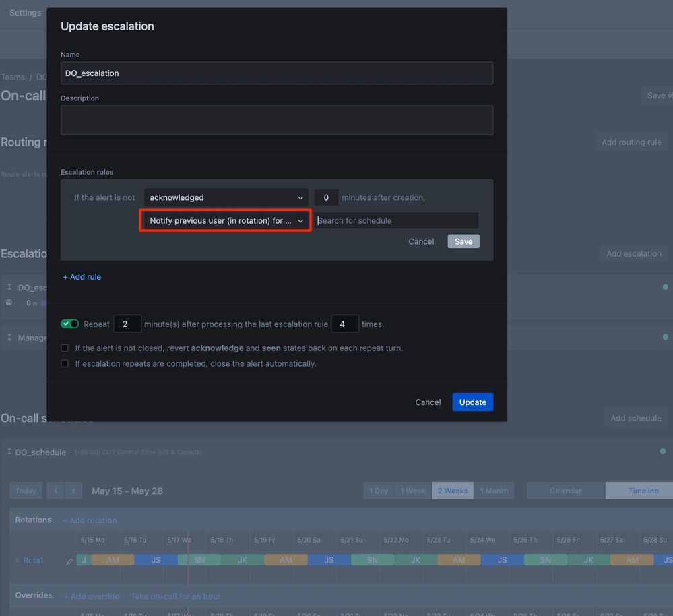The width and height of the screenshot is (673, 616).
Task: Click + Add override link
Action: 92,596
